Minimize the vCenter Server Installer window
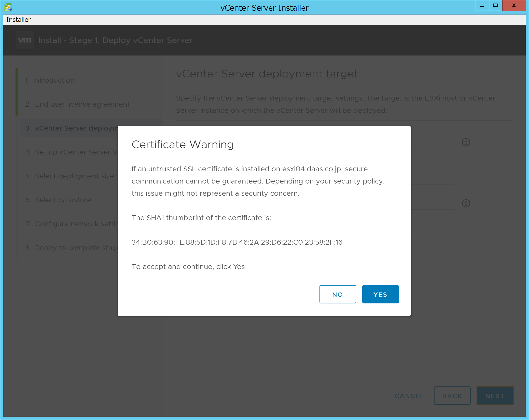Viewport: 529px width, 420px height. pyautogui.click(x=482, y=6)
